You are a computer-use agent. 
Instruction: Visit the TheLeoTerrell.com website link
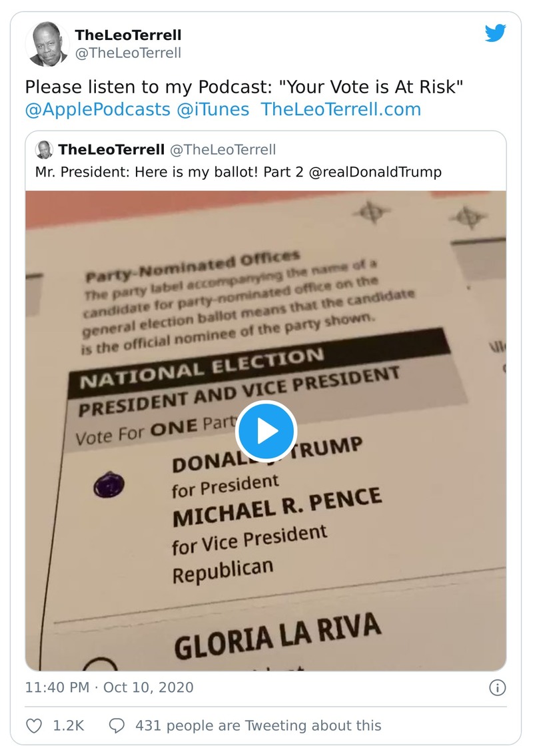pos(341,109)
